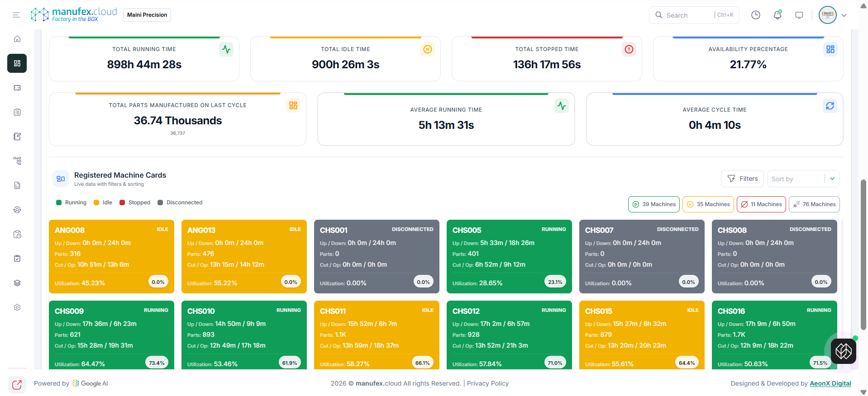
Task: Toggle the 39 Machines running filter
Action: (x=653, y=204)
